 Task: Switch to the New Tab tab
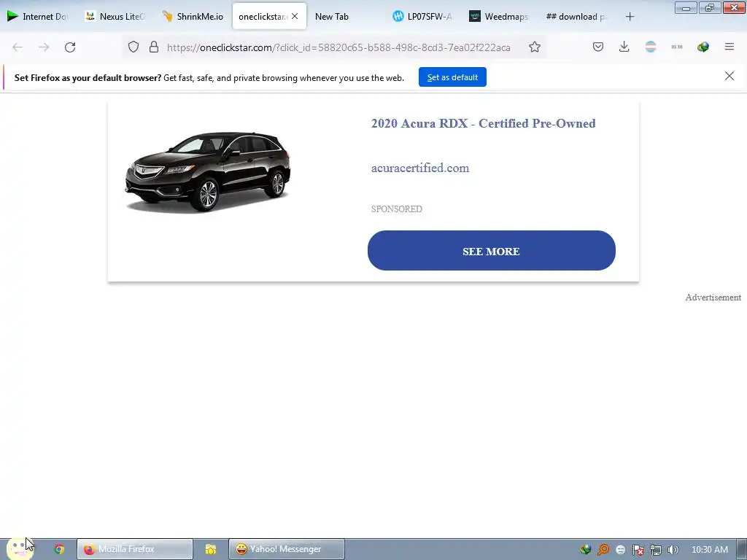click(347, 16)
